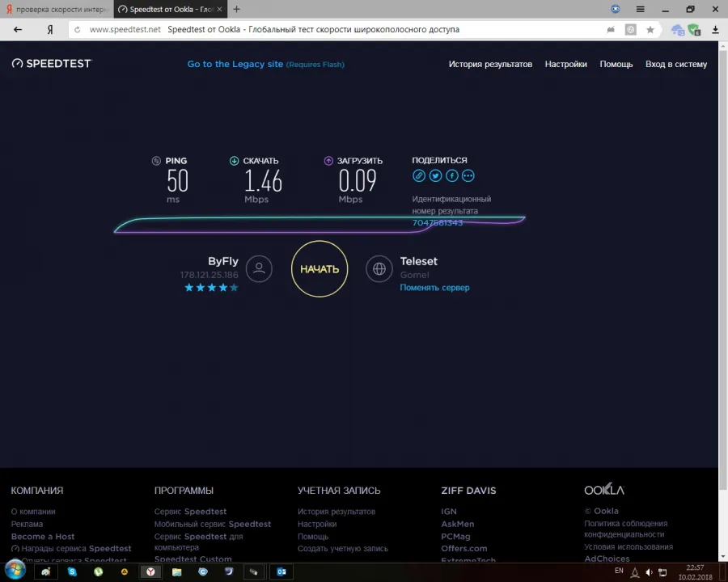Click the volume speaker tray icon
The width and height of the screenshot is (728, 582).
point(649,572)
